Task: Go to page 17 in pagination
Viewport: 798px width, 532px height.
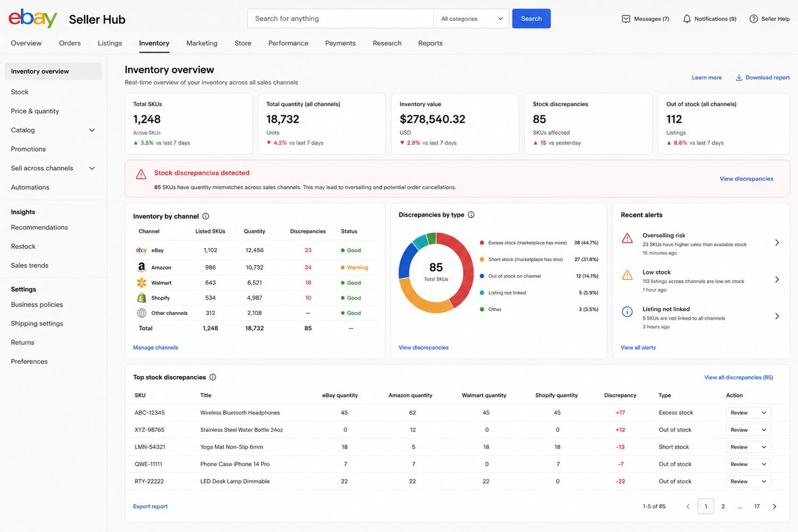Action: coord(757,506)
